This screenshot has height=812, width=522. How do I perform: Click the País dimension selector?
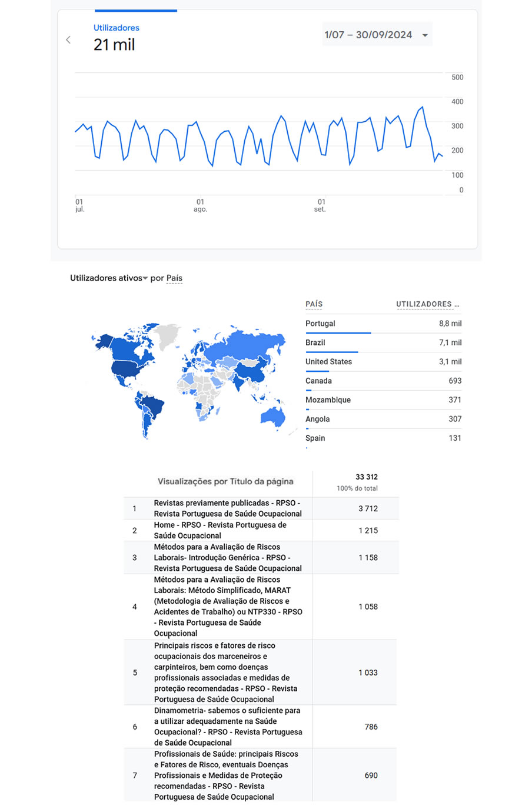tap(174, 278)
